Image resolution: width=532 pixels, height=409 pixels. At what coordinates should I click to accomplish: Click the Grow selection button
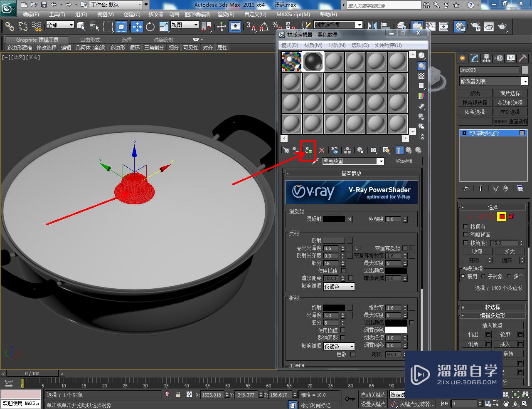click(509, 251)
